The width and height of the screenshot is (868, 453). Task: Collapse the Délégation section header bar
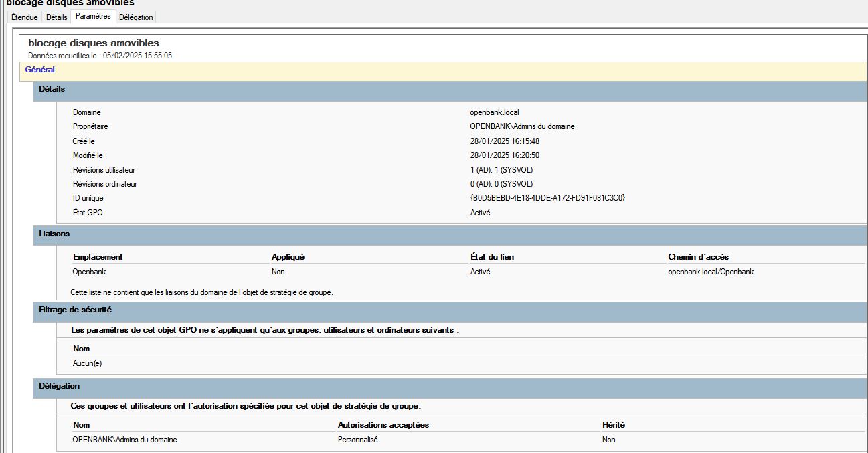tap(60, 386)
